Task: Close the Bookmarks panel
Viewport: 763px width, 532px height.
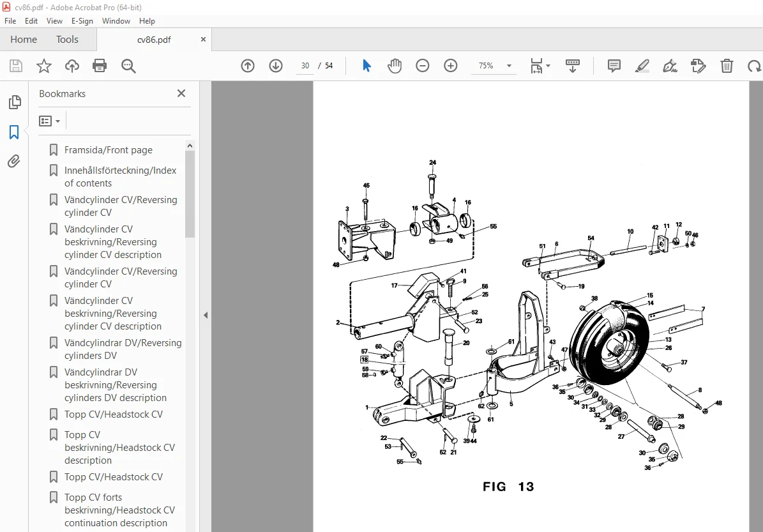Action: coord(181,93)
